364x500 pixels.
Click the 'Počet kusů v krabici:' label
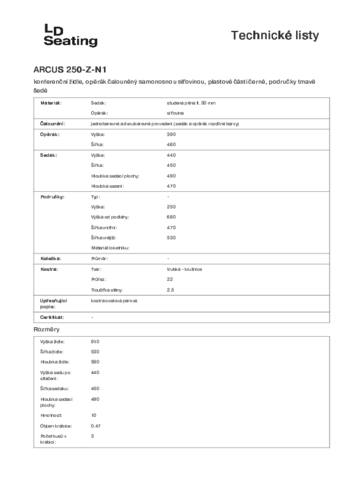point(53,439)
